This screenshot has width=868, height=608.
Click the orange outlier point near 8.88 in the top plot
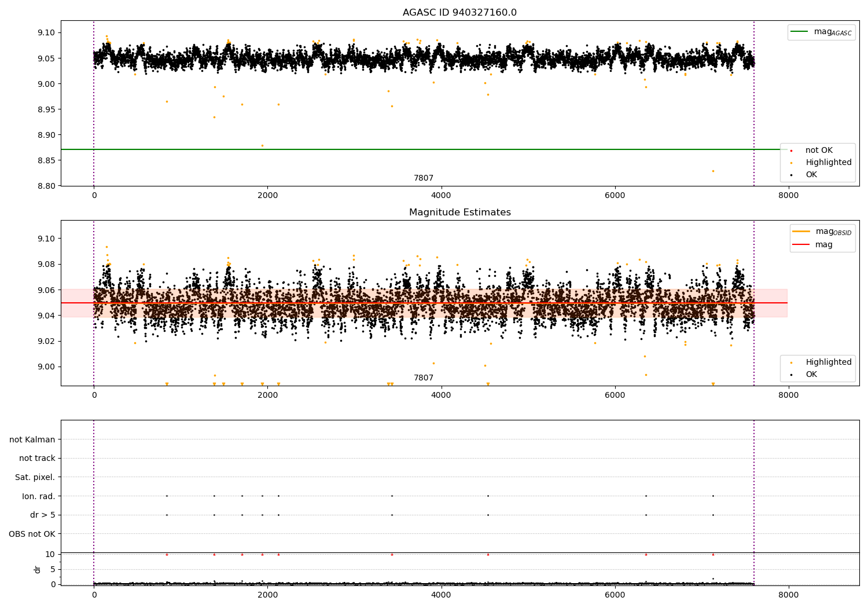262,145
